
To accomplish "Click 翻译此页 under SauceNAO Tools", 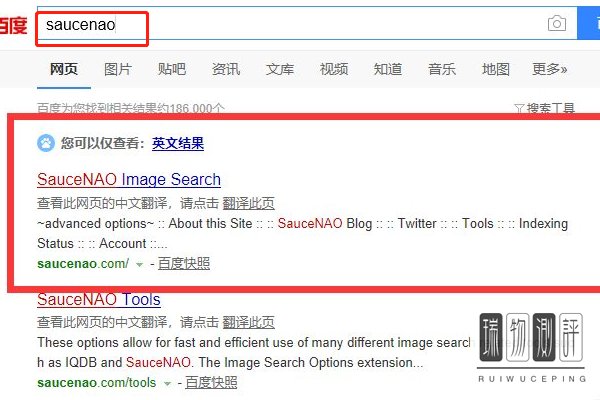I will (x=248, y=322).
